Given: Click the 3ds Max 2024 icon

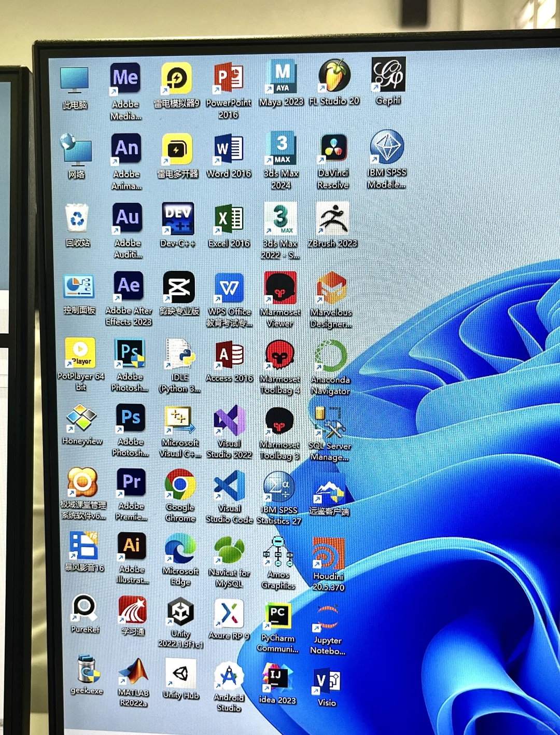Looking at the screenshot, I should (281, 148).
